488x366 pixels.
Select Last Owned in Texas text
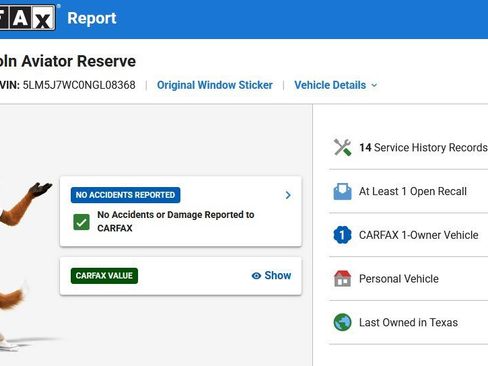408,322
